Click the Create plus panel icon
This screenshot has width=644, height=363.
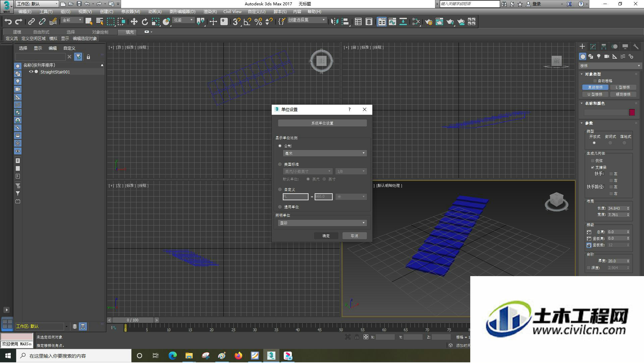[x=582, y=47]
